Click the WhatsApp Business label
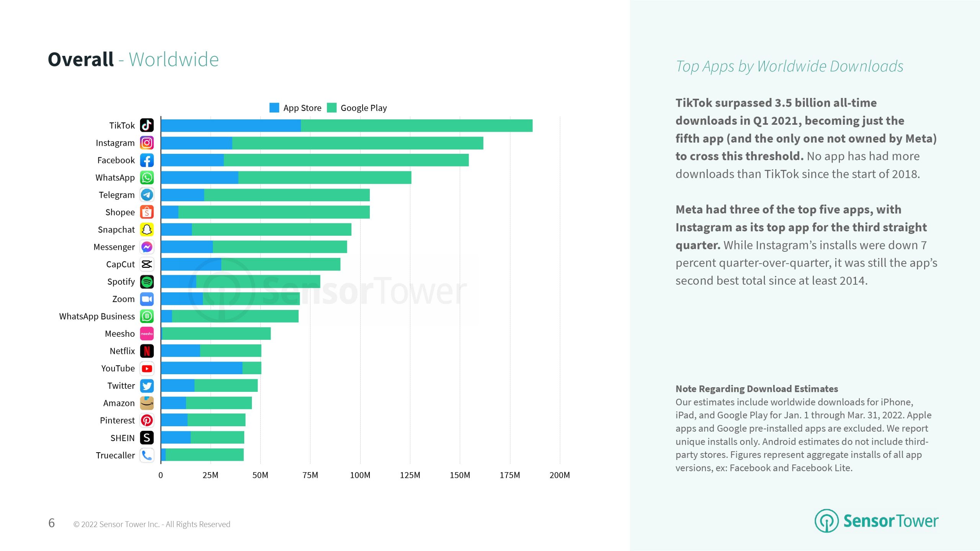The image size is (980, 551). (x=97, y=316)
